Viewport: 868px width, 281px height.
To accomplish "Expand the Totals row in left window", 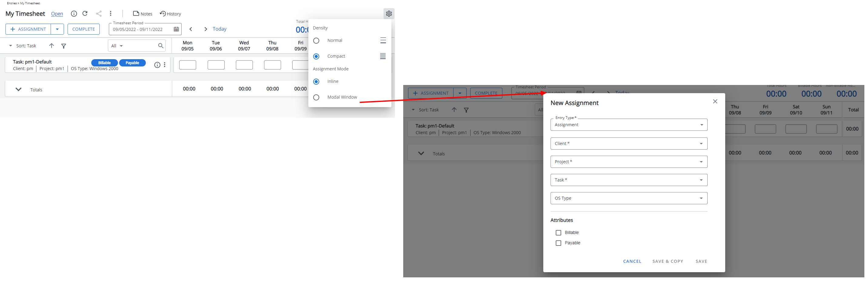I will point(18,90).
